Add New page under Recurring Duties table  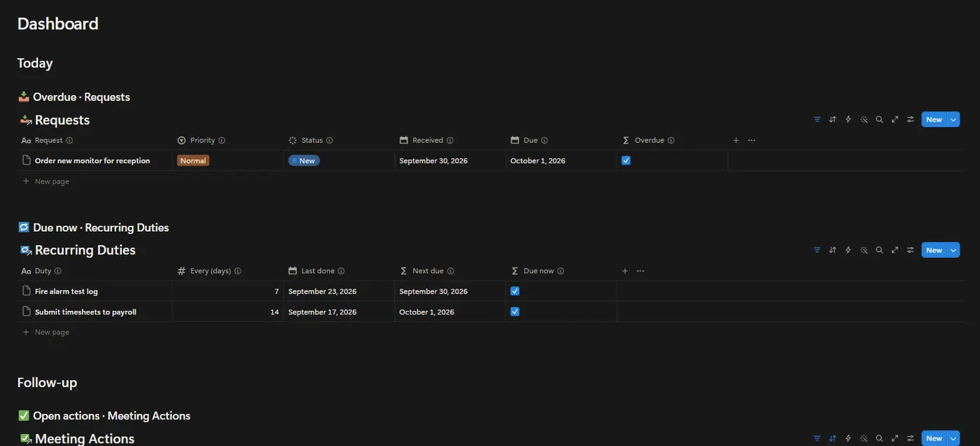(x=45, y=332)
